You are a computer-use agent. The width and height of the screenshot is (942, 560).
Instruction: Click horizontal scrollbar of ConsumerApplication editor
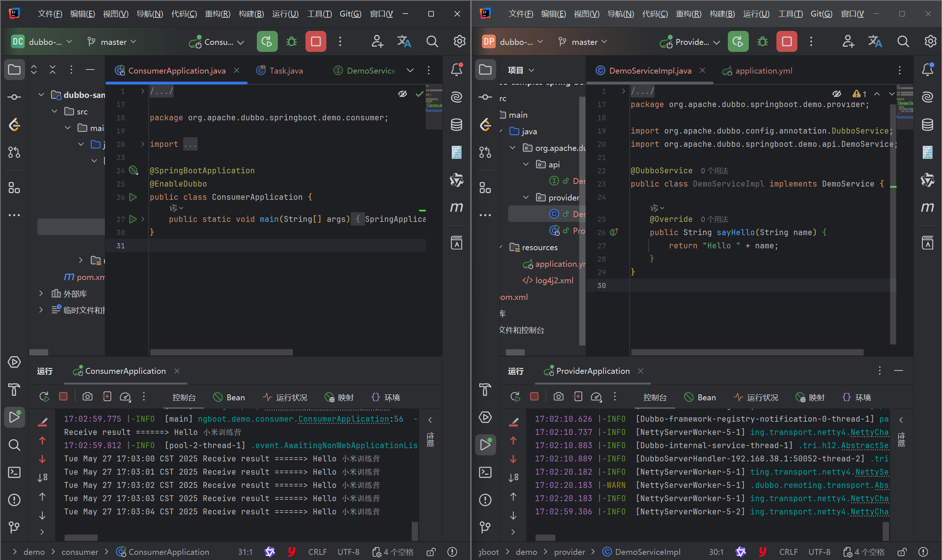click(222, 352)
